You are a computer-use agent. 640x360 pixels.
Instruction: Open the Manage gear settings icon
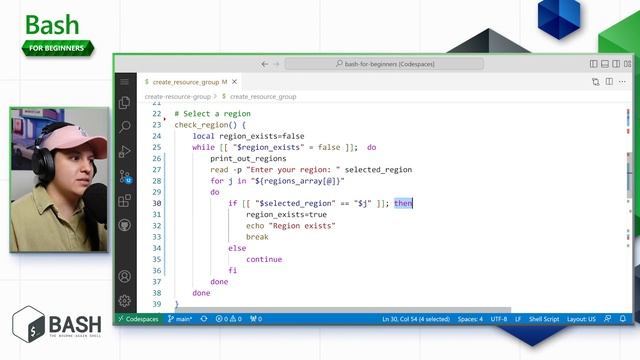click(x=124, y=301)
